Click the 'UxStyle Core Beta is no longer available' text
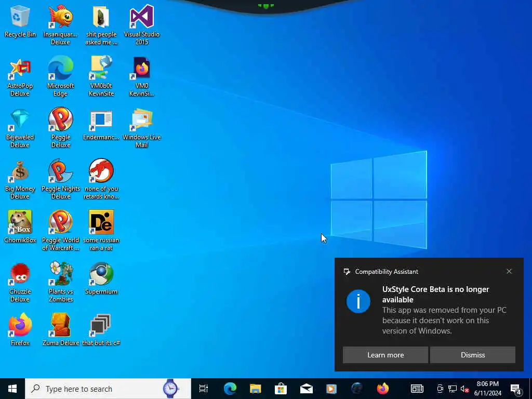Image resolution: width=532 pixels, height=399 pixels. [436, 295]
